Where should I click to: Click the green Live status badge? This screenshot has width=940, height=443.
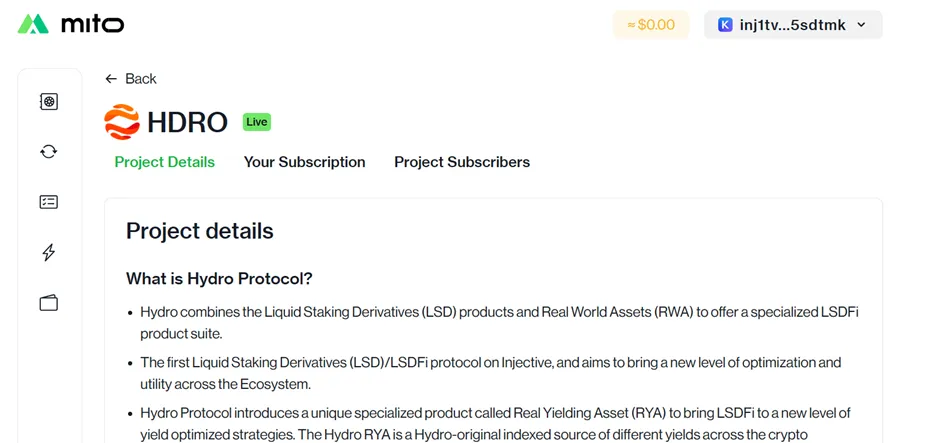point(257,122)
